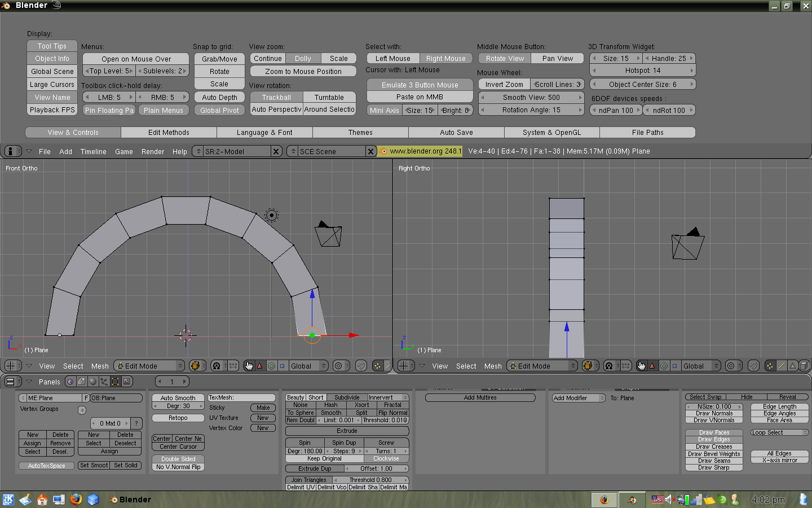Open the SCE:Scene selector dropdown
The height and width of the screenshot is (508, 812).
292,151
